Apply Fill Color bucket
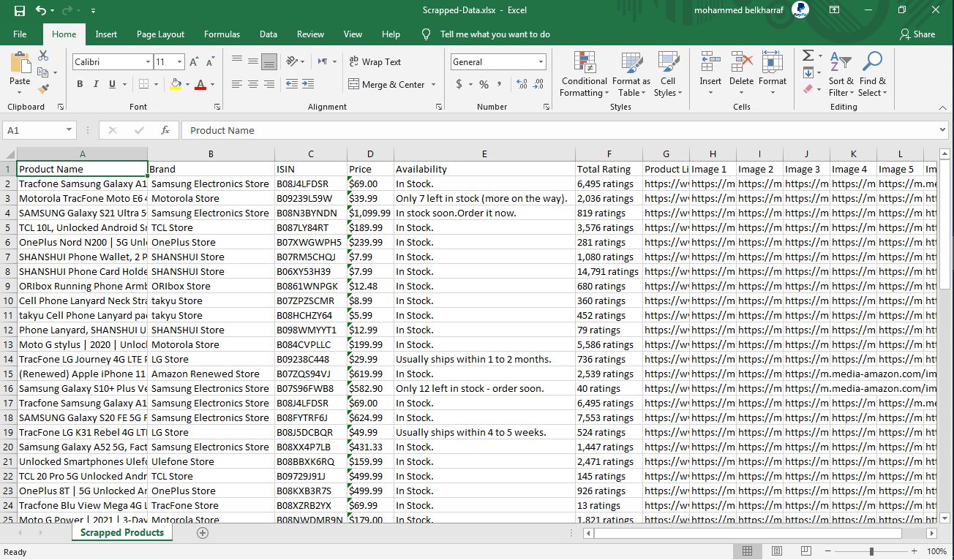 coord(176,85)
